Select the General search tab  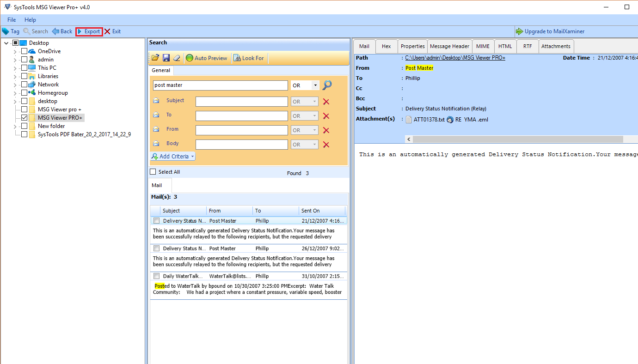click(x=161, y=71)
